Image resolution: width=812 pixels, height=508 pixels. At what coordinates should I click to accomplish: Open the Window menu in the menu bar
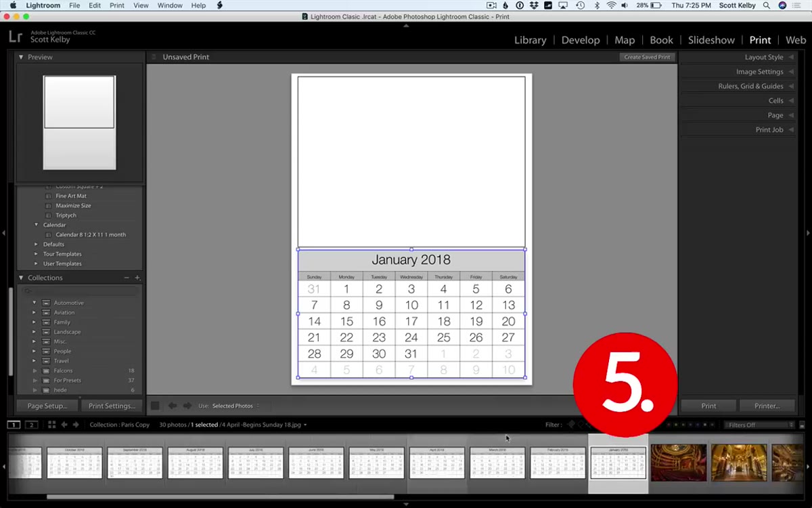(x=170, y=5)
